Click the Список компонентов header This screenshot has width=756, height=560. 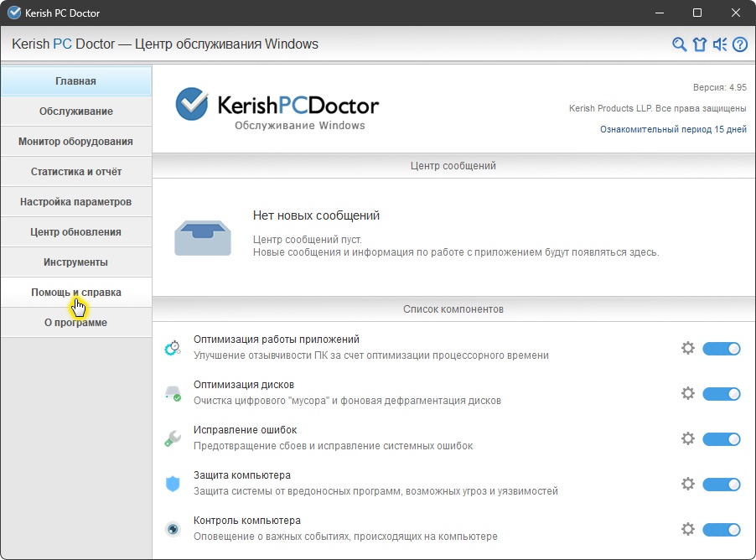tap(453, 309)
